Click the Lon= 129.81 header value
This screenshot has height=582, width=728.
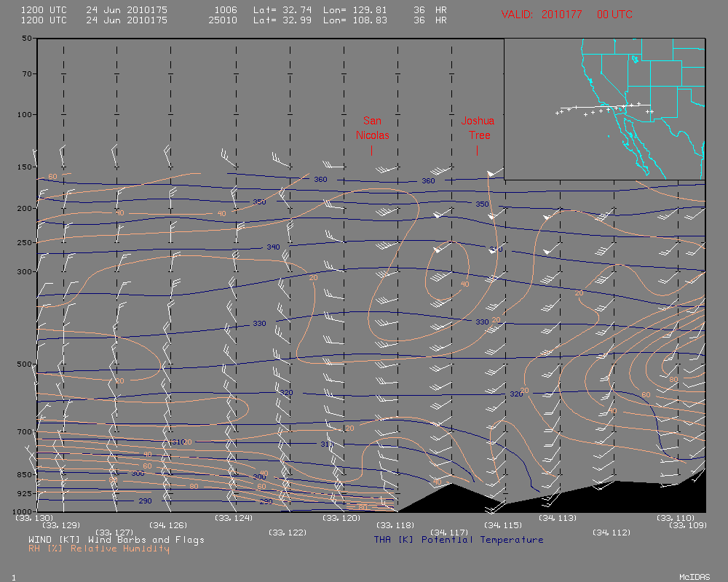(355, 9)
